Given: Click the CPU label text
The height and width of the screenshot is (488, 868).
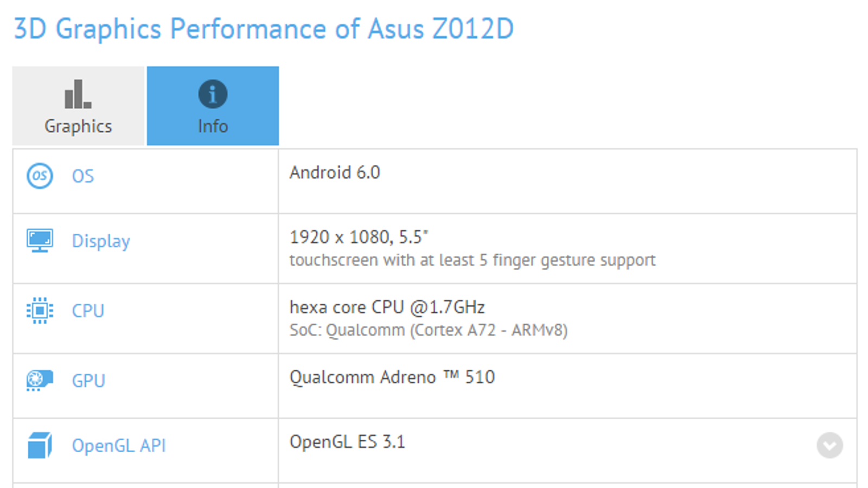Looking at the screenshot, I should 88,311.
